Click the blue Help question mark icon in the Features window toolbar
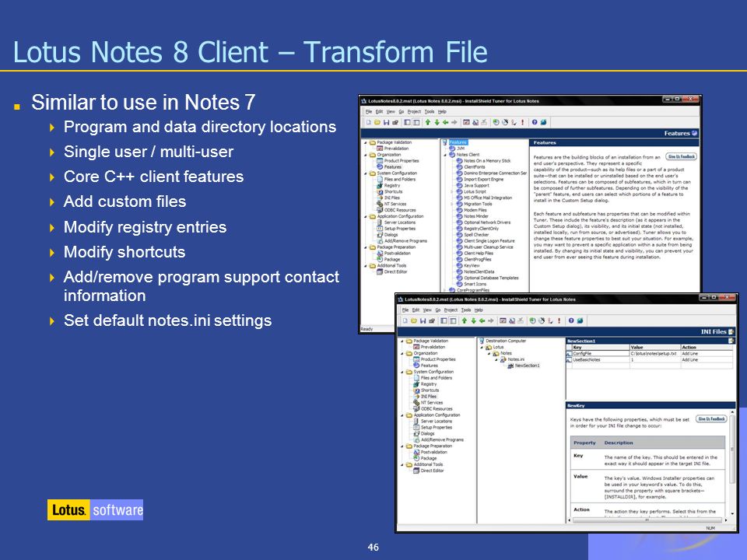Image resolution: width=747 pixels, height=560 pixels. 534,122
